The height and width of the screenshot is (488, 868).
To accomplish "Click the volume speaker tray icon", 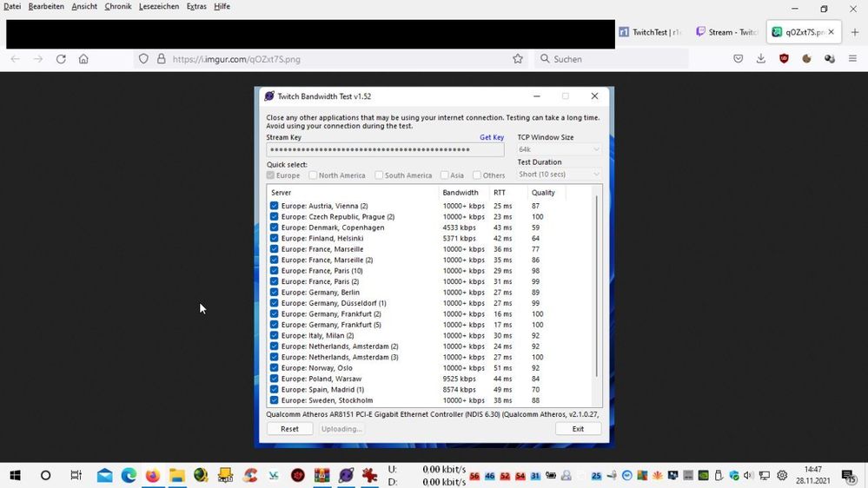I will point(748,475).
